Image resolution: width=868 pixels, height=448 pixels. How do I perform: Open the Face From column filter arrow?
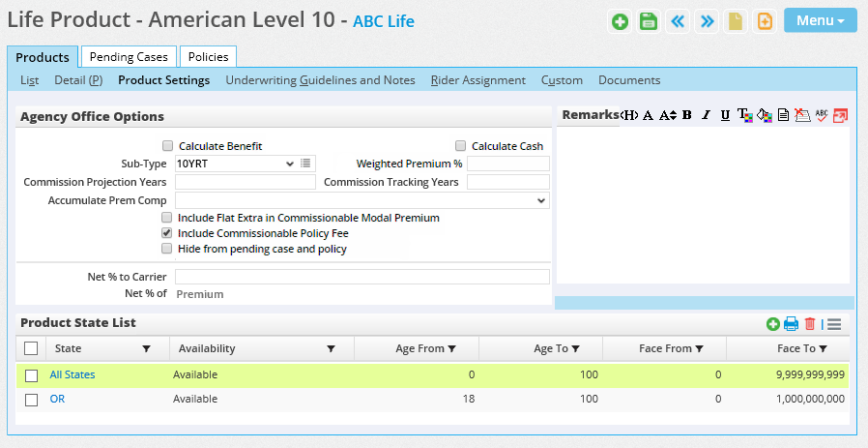pyautogui.click(x=699, y=348)
